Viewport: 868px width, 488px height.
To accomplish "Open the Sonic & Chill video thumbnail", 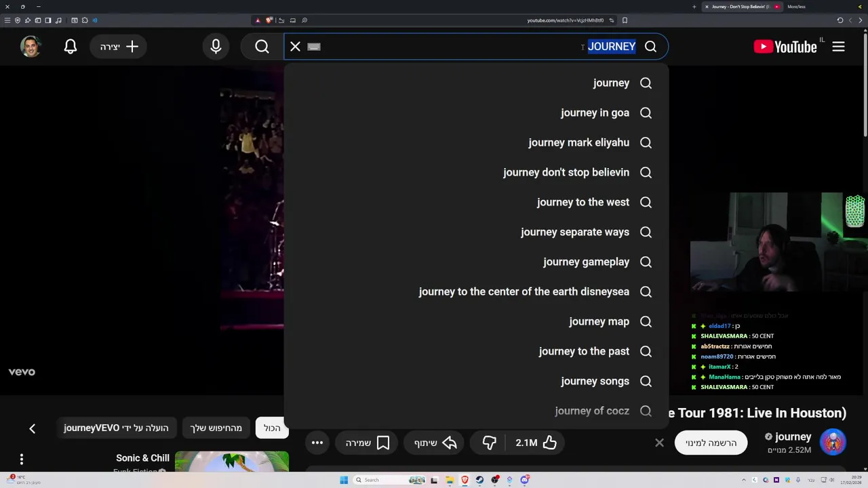I will pos(232,462).
